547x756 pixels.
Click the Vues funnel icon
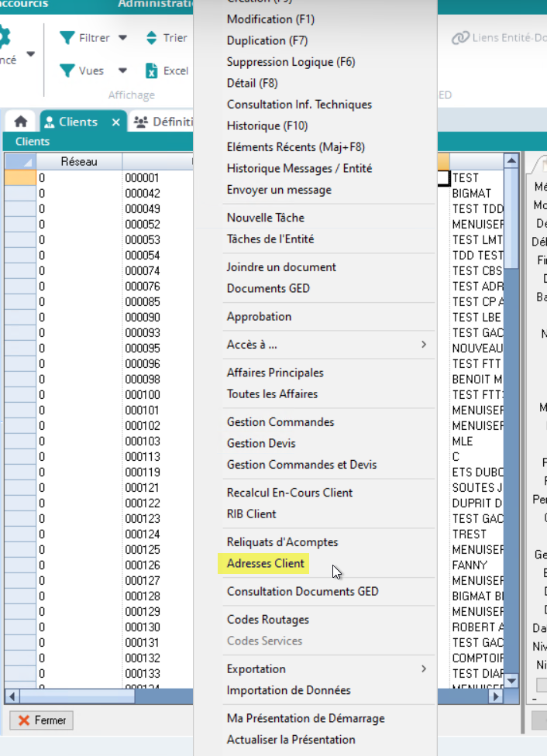(67, 70)
